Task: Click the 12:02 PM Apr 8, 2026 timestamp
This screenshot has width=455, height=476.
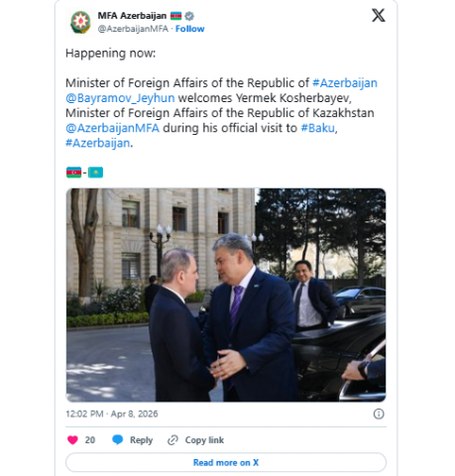Action: pyautogui.click(x=112, y=414)
